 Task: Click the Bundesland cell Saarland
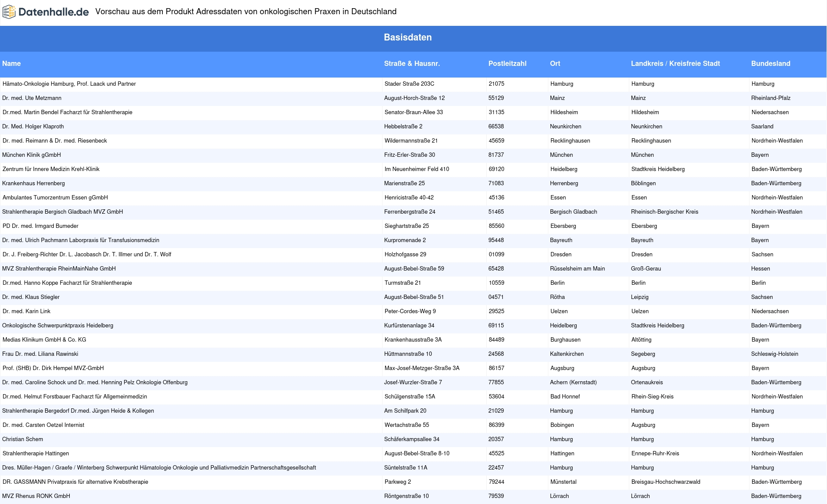pyautogui.click(x=762, y=127)
